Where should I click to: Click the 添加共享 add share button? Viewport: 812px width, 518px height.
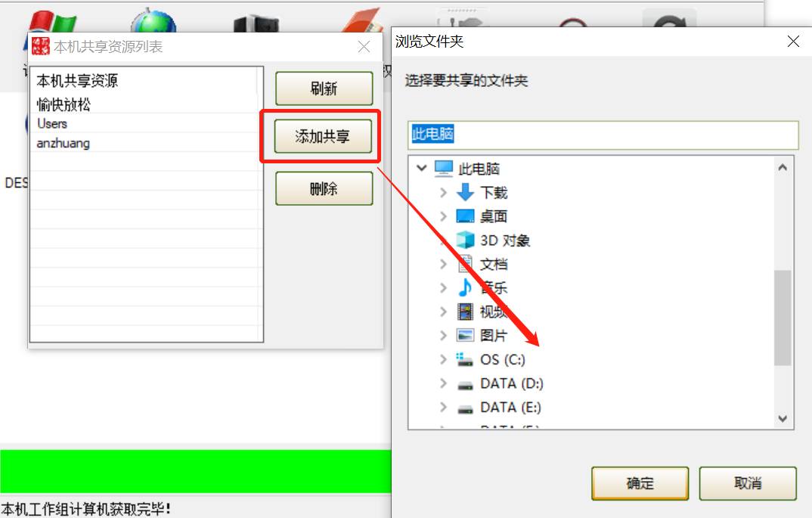click(323, 136)
